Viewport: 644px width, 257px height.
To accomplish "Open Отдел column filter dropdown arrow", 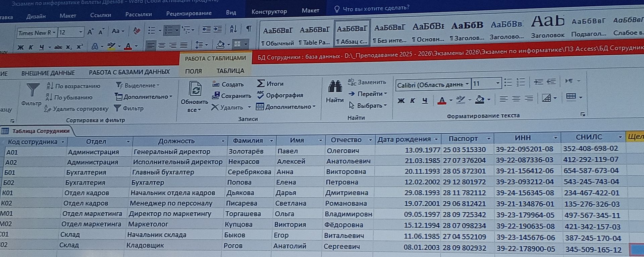I will point(128,142).
